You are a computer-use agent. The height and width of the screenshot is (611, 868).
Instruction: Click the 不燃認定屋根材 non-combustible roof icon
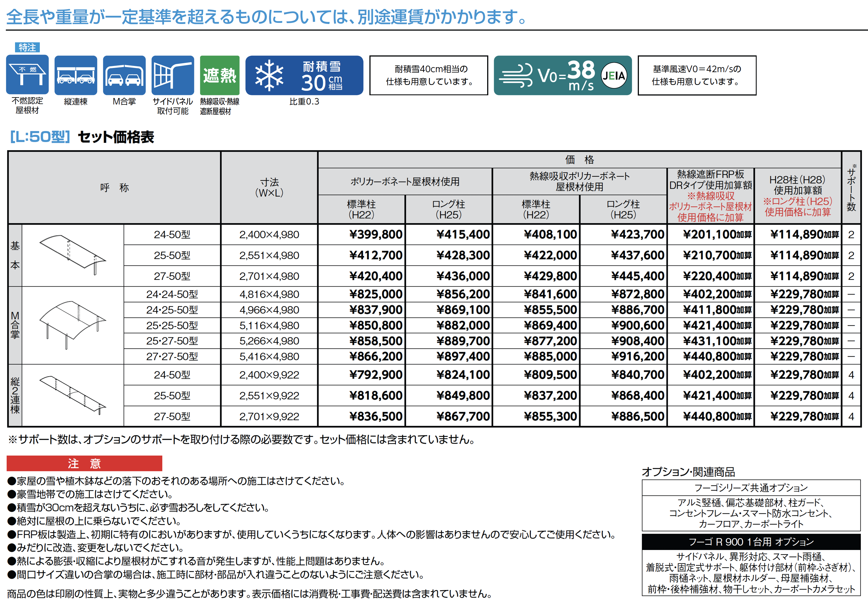(27, 75)
